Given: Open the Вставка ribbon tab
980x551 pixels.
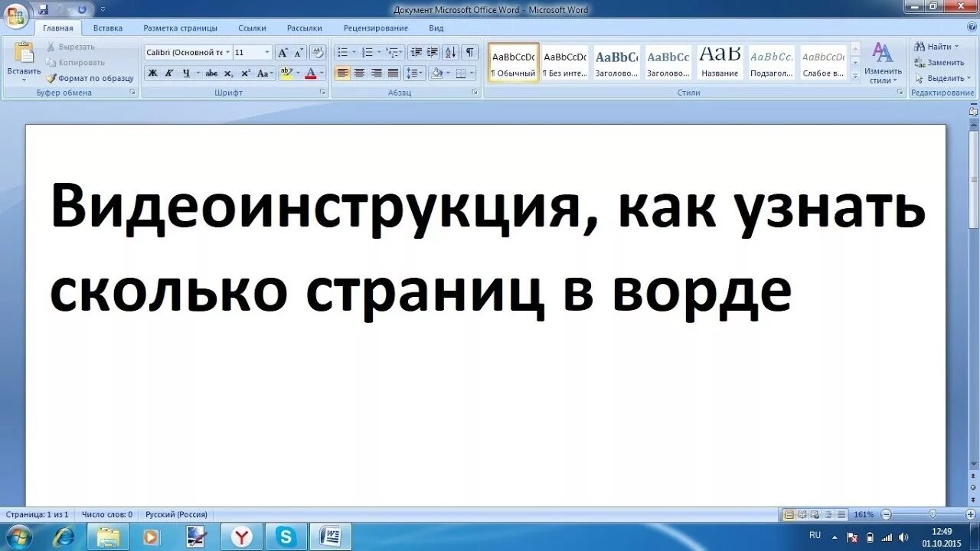Looking at the screenshot, I should point(107,27).
